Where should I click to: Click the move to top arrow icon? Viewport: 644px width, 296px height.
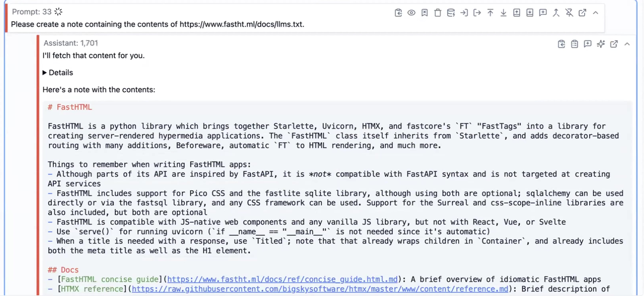coord(490,13)
